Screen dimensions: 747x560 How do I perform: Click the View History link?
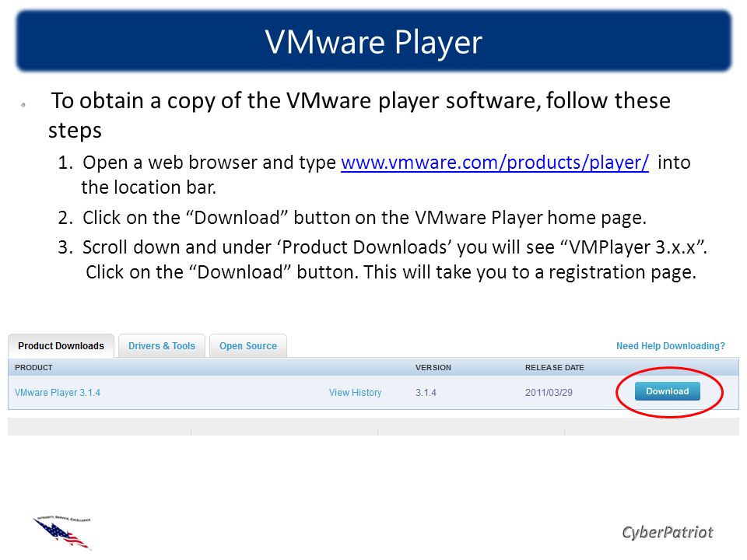[355, 392]
